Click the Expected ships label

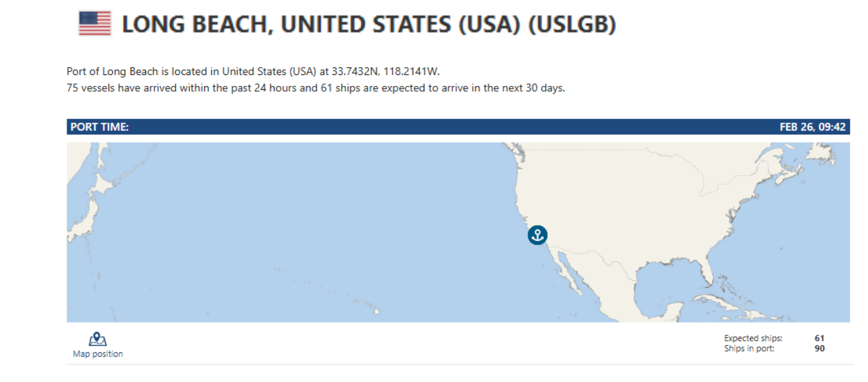[753, 338]
